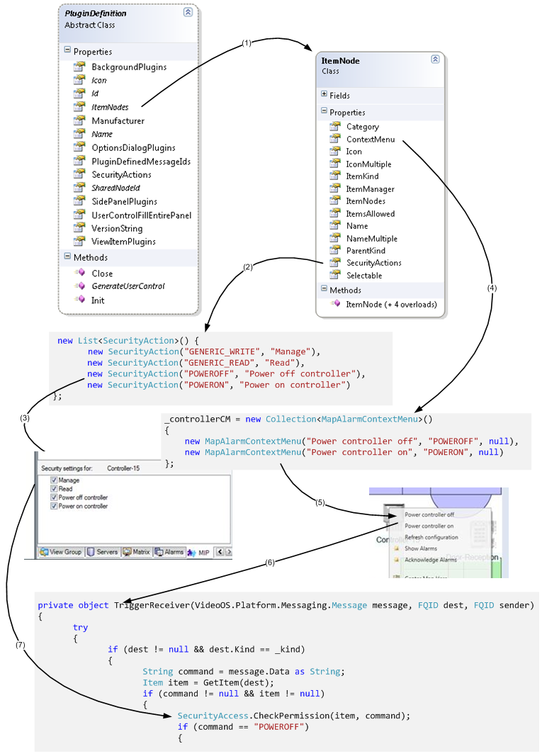Switch to the Servers tab

102,552
